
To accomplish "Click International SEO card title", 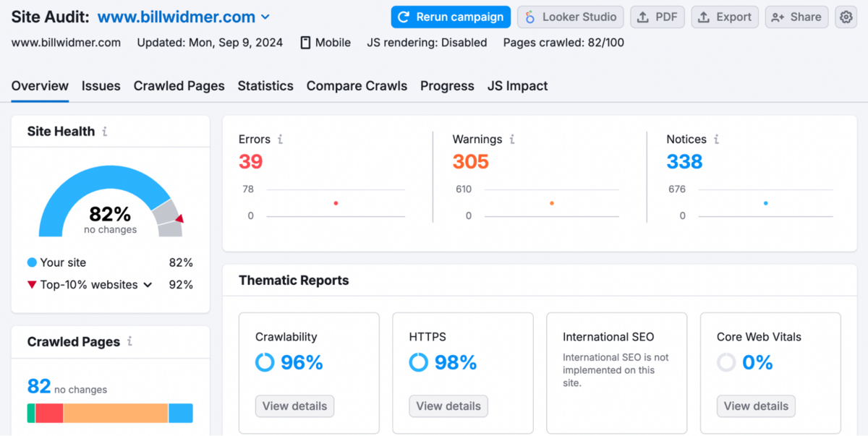I will tap(608, 337).
